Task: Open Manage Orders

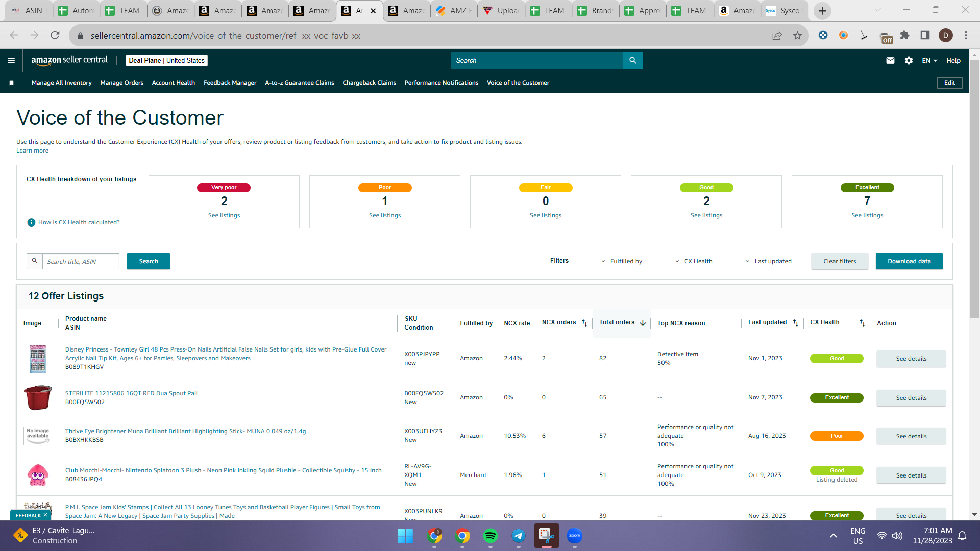Action: coord(121,83)
